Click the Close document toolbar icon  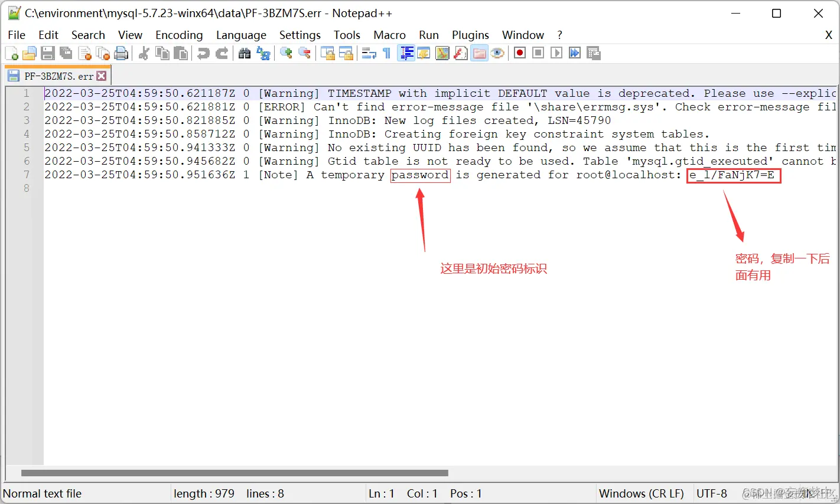click(x=84, y=54)
